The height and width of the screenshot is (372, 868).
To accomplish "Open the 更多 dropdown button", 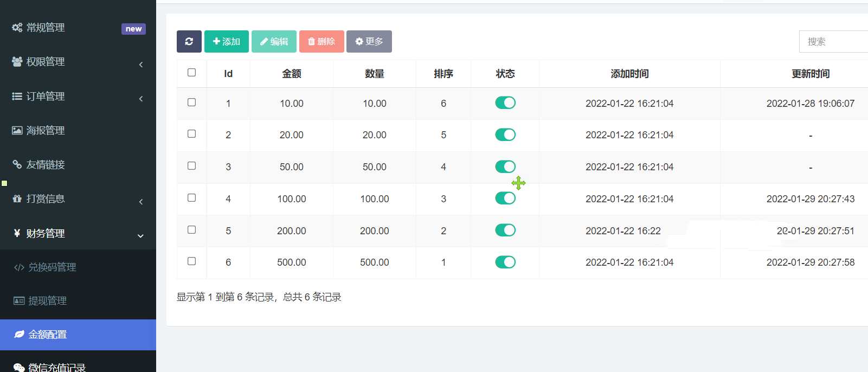I will pos(369,41).
